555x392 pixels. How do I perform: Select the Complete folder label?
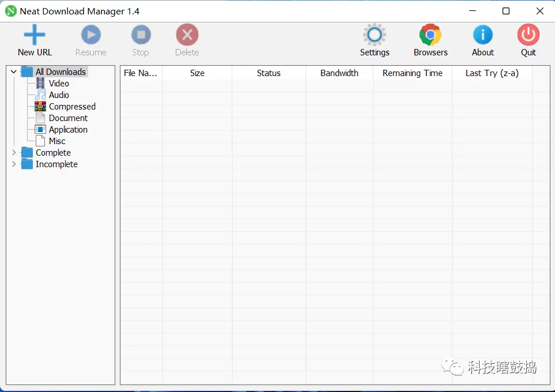pyautogui.click(x=53, y=153)
